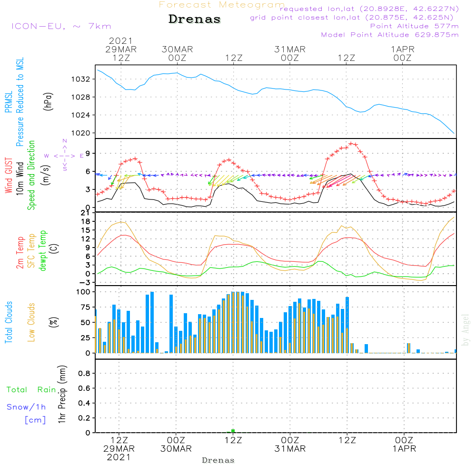Click the green "dewpt Temp" legend label
The image size is (476, 476).
pos(42,250)
